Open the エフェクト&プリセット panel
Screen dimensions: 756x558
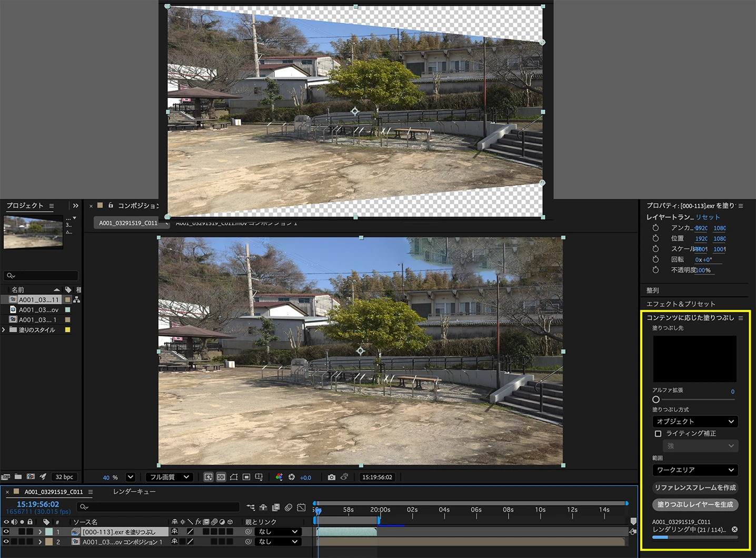(681, 304)
